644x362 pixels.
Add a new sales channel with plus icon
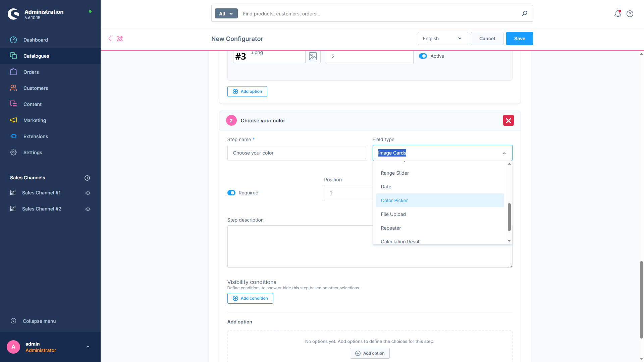(x=87, y=178)
